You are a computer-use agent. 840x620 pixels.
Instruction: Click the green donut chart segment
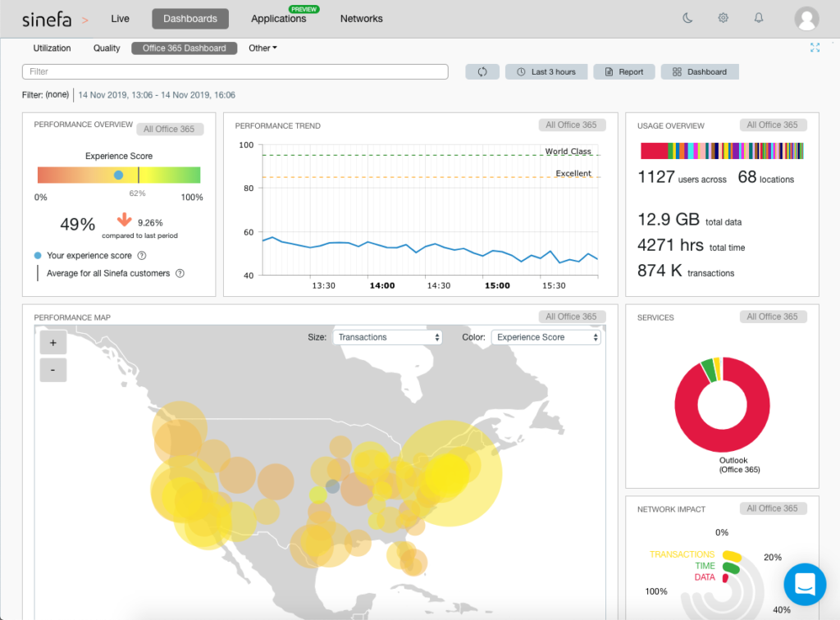point(708,370)
